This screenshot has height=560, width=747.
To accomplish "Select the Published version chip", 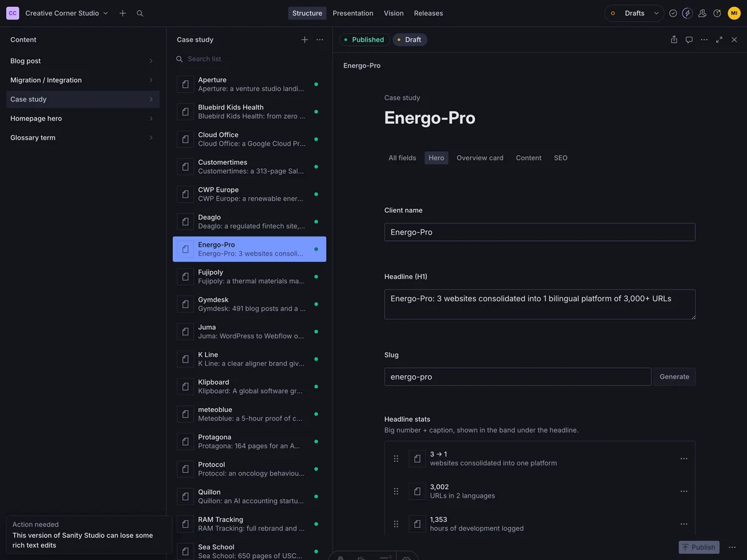I will click(364, 40).
